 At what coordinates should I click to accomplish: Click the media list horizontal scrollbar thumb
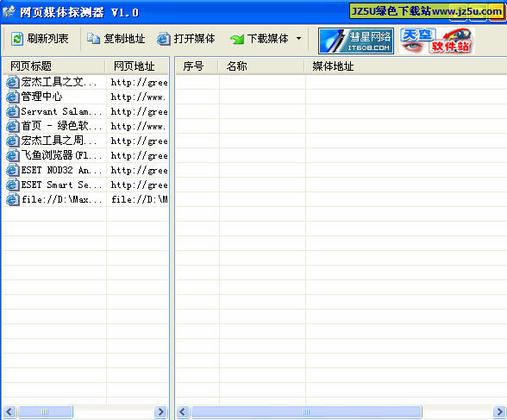point(306,412)
